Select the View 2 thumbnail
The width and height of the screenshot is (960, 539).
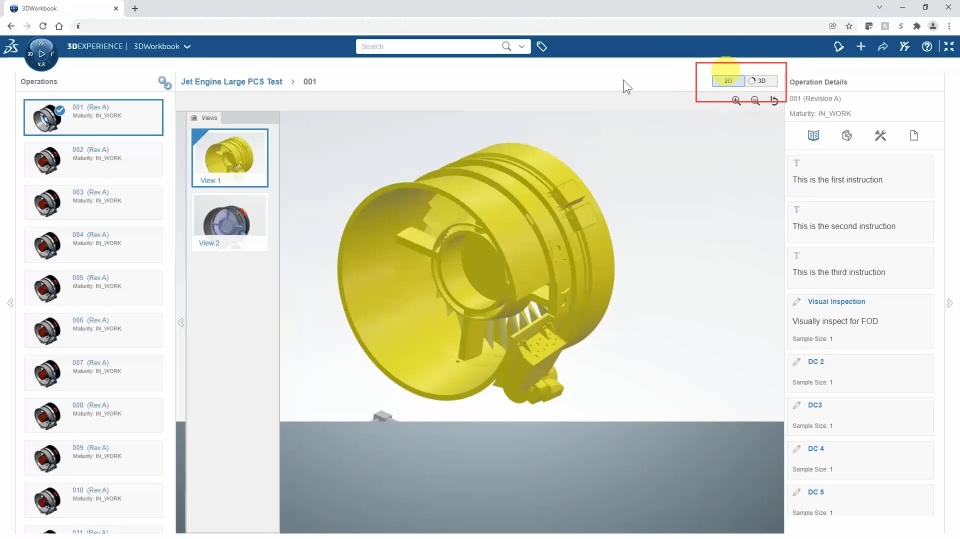[x=230, y=221]
